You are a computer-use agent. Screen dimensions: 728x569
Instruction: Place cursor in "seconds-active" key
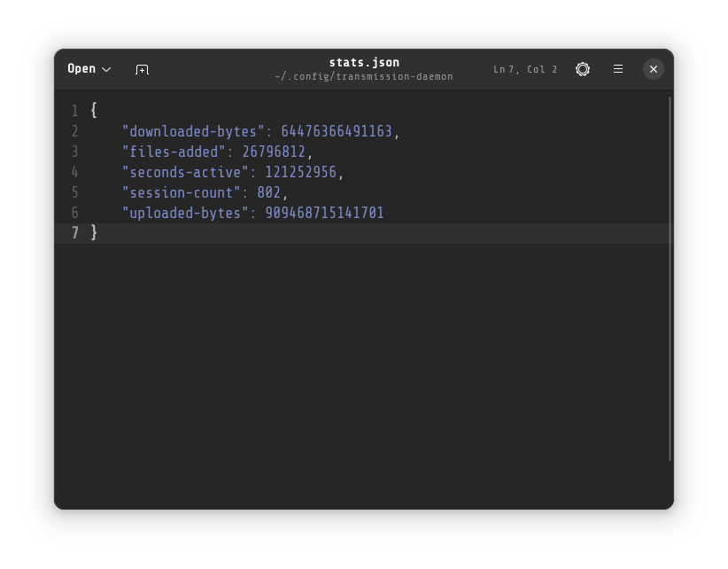185,172
